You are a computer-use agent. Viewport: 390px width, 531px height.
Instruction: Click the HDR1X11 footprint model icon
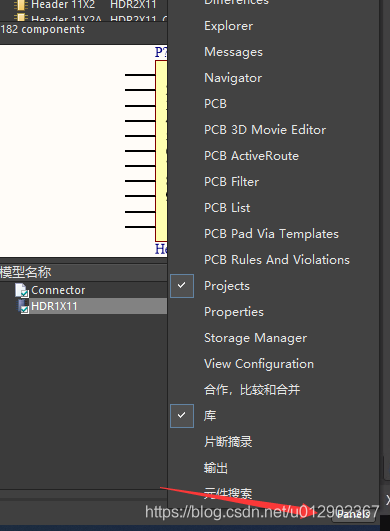pyautogui.click(x=23, y=306)
